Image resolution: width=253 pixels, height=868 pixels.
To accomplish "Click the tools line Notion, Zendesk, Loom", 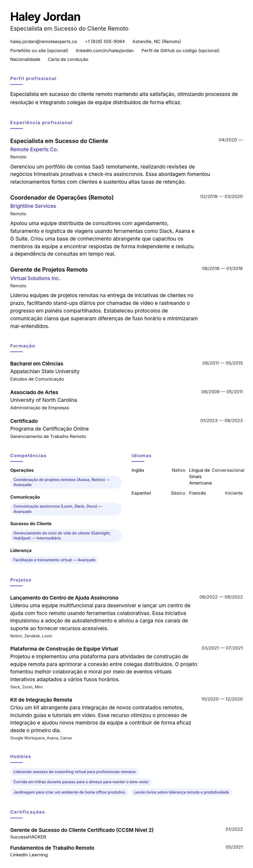I will pyautogui.click(x=31, y=636).
